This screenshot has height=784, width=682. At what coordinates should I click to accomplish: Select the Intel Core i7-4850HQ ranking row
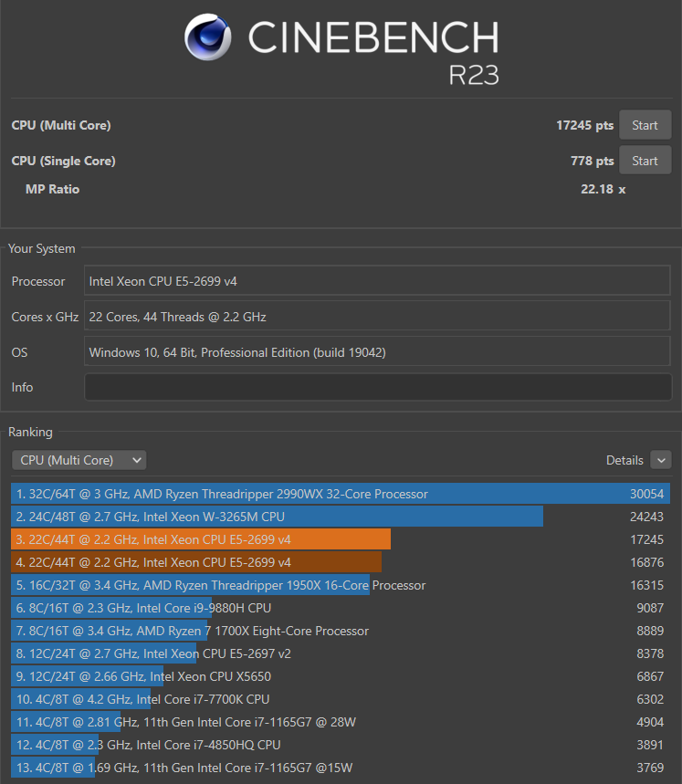point(341,745)
